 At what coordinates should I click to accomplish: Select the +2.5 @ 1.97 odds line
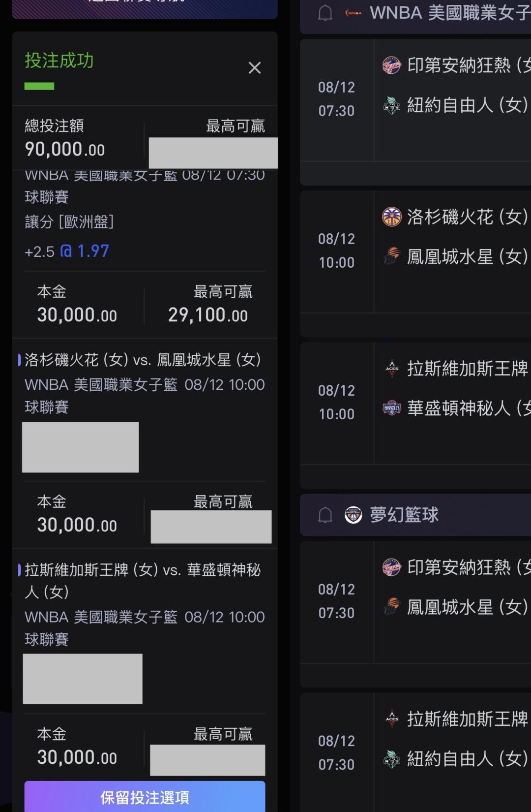[67, 251]
